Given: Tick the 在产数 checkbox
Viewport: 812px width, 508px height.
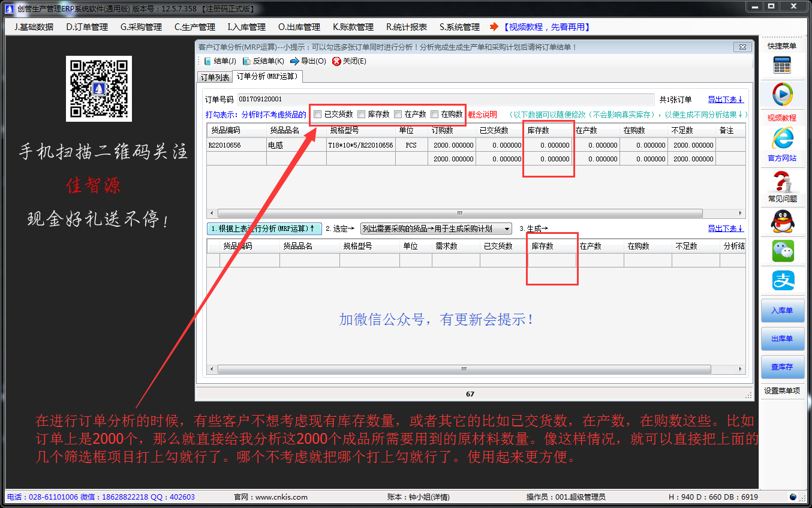Looking at the screenshot, I should point(398,115).
